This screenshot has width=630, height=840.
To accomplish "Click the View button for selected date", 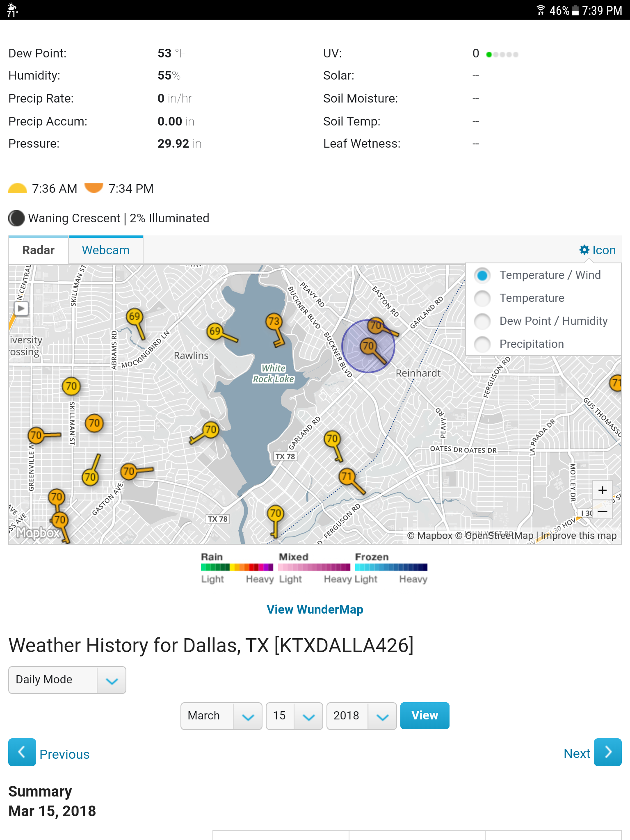I will coord(425,716).
